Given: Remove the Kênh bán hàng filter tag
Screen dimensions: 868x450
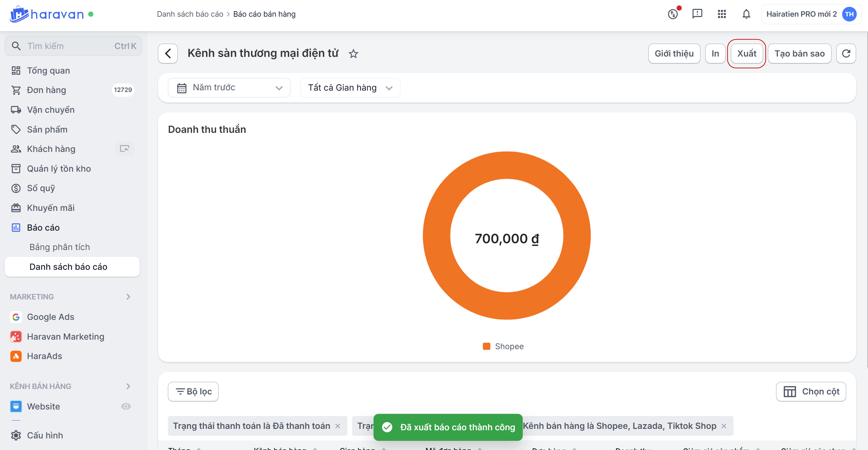Looking at the screenshot, I should coord(724,426).
